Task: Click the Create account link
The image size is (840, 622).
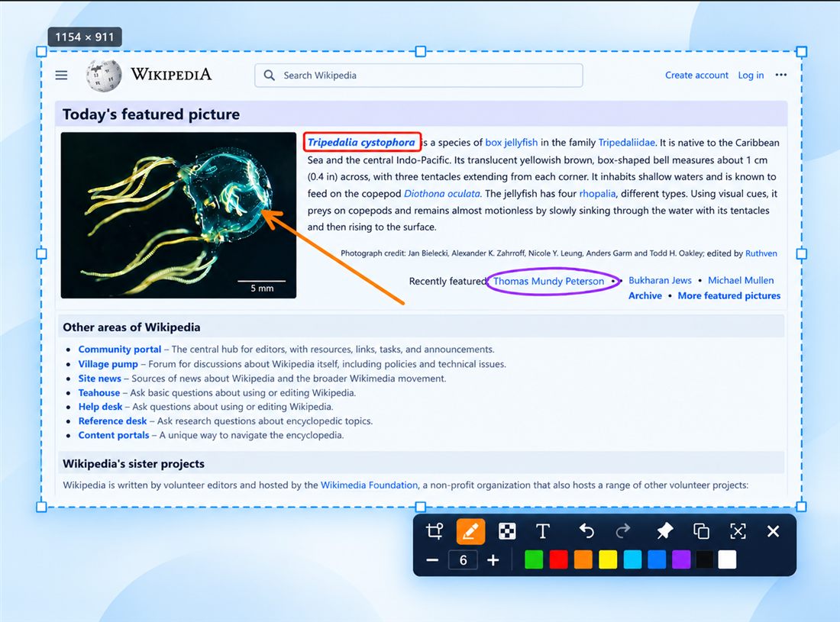Action: point(696,76)
